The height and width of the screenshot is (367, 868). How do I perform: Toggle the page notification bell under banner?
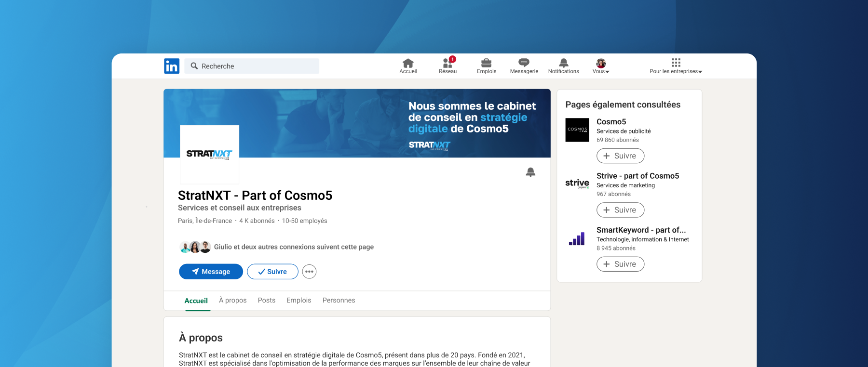[530, 172]
